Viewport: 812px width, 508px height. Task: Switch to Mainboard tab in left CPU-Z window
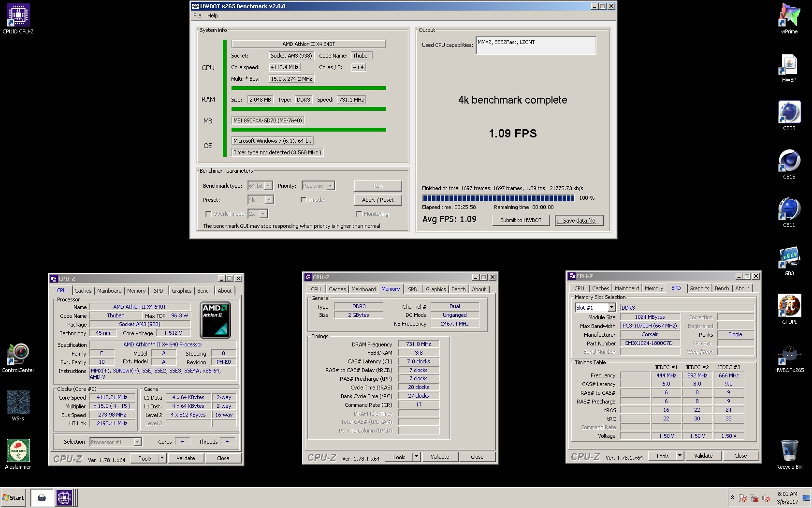pos(109,291)
